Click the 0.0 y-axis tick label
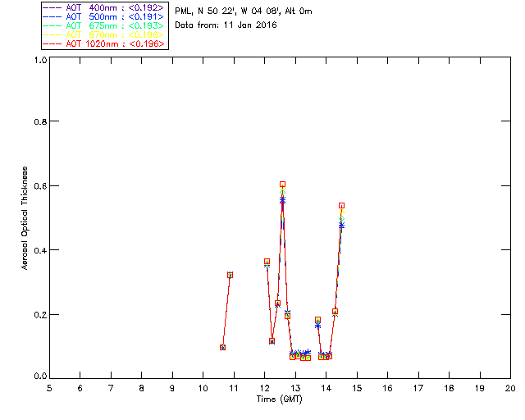Image resolution: width=525 pixels, height=420 pixels. click(x=40, y=377)
